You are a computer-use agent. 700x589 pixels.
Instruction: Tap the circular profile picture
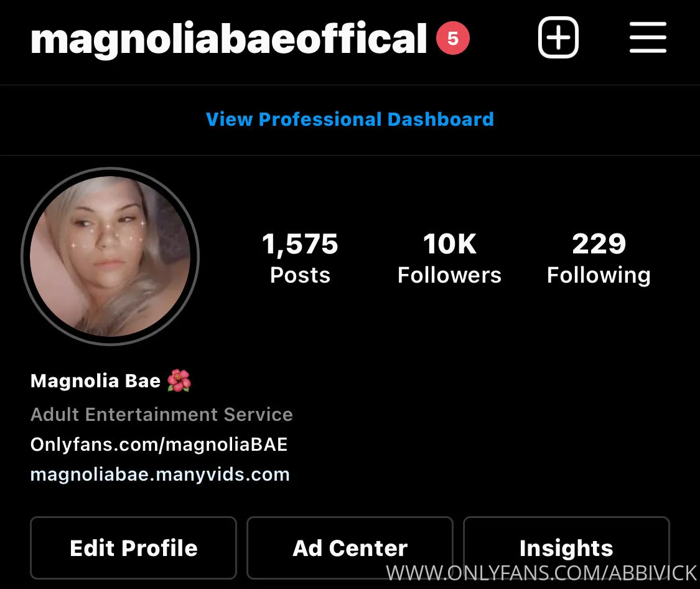click(110, 257)
